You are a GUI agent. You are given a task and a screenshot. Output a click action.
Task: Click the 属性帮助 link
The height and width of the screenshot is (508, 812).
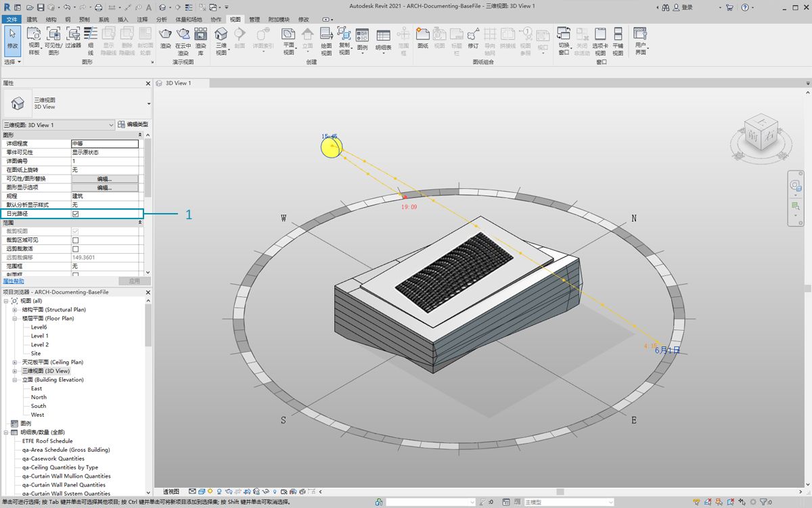13,281
